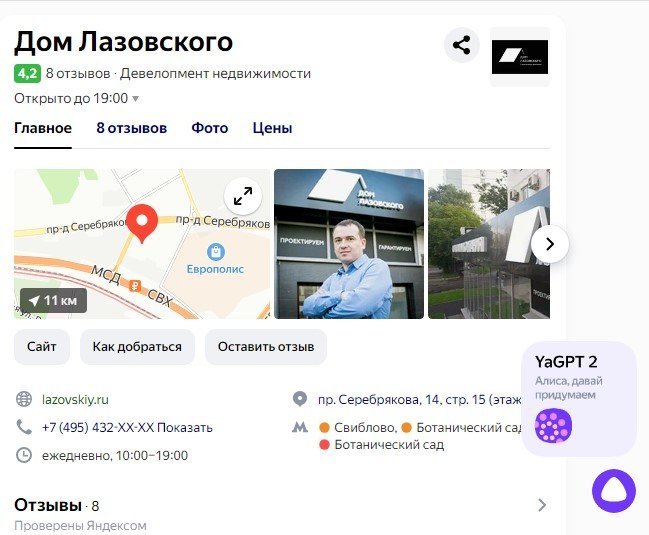Open the lazovskiy.ru website link
Viewport: 649px width, 535px height.
click(x=75, y=400)
